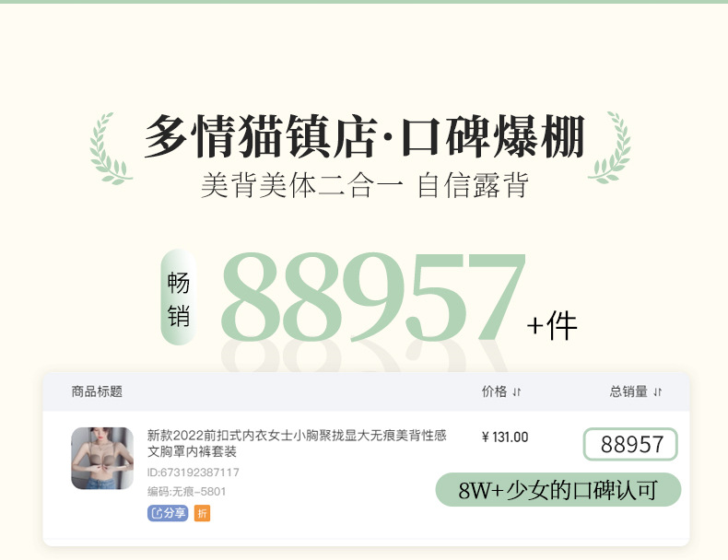Image resolution: width=728 pixels, height=560 pixels.
Task: Open the product title link 新款2022前扣式内衣
Action: point(297,443)
